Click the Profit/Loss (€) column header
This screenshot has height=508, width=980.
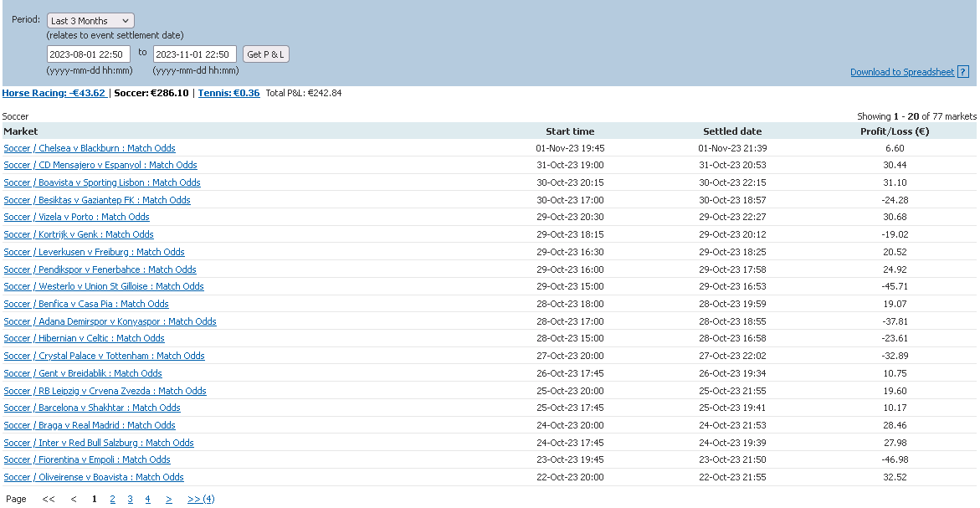click(x=895, y=131)
